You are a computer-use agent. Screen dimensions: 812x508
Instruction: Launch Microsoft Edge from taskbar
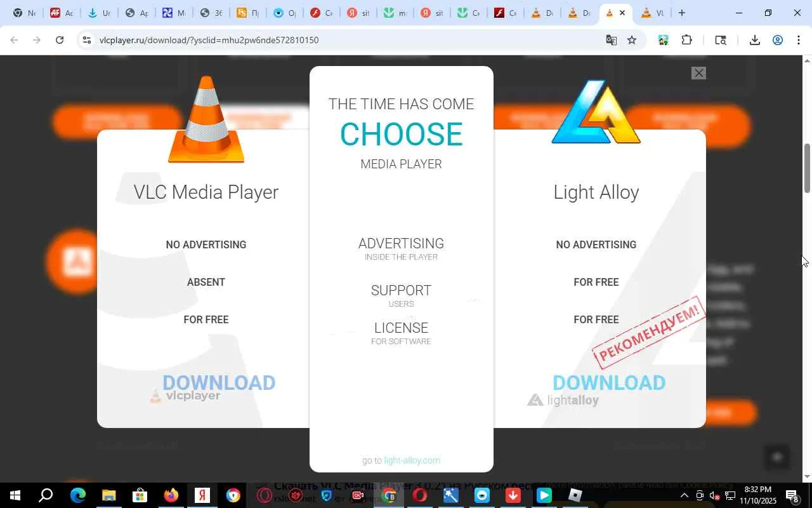77,495
